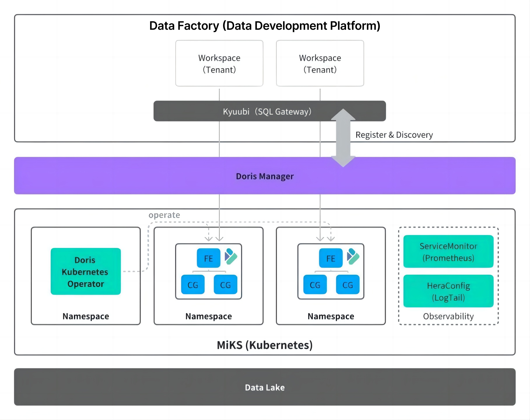Open the ServiceMonitor (Prometheus) block

(448, 251)
